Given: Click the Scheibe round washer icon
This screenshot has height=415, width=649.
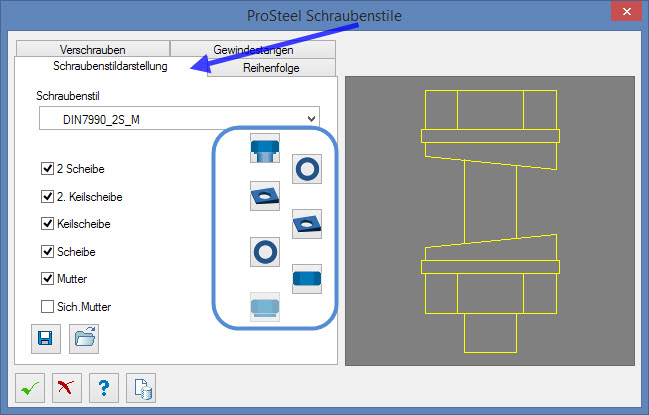Looking at the screenshot, I should click(x=265, y=252).
